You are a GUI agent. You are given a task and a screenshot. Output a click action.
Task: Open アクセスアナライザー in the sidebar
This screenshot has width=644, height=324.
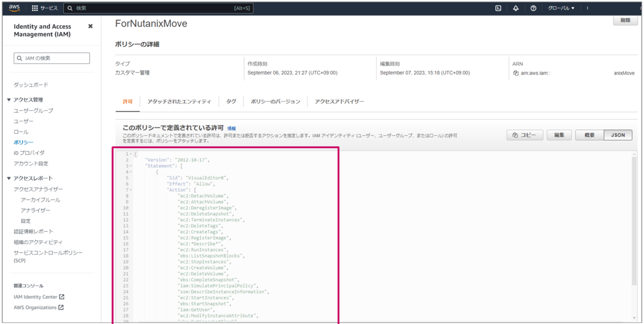tap(38, 189)
